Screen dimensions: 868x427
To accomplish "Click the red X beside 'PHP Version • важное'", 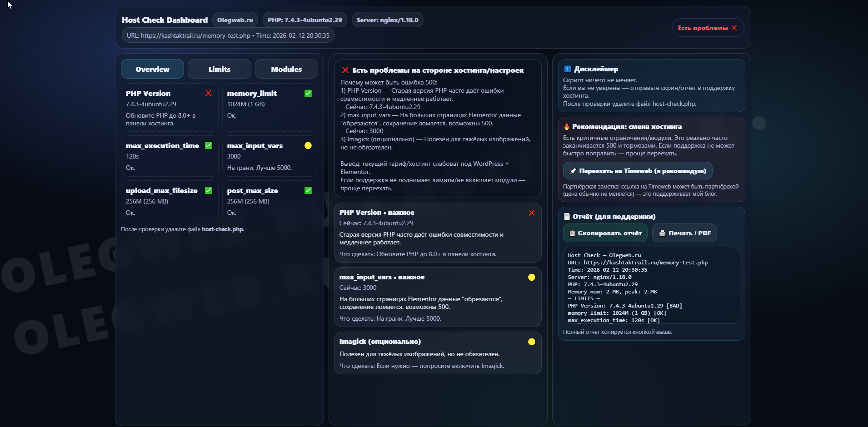I will [532, 213].
